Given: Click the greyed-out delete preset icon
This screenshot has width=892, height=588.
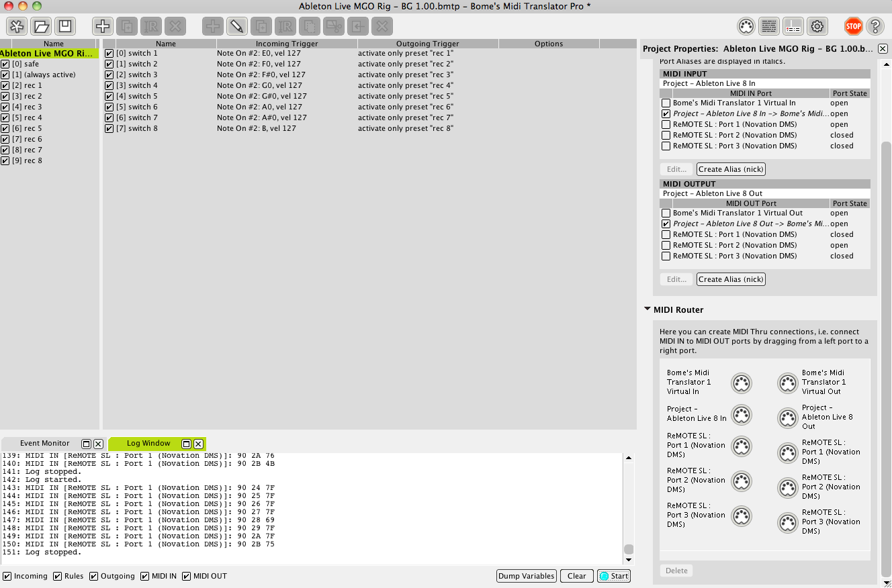Looking at the screenshot, I should point(175,26).
